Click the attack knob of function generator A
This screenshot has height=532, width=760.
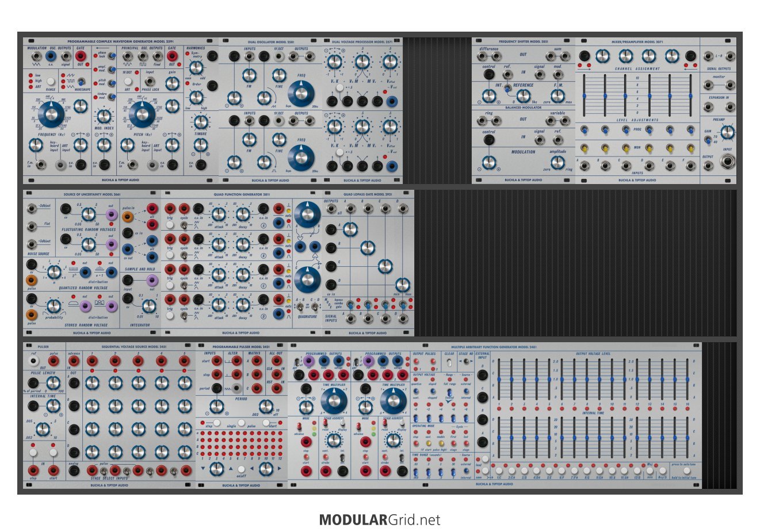(218, 214)
